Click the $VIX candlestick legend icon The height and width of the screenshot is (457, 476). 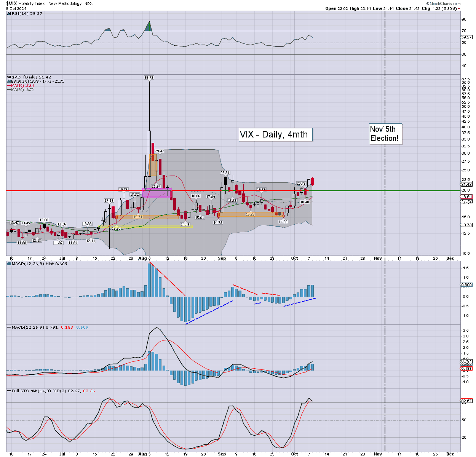pos(9,77)
